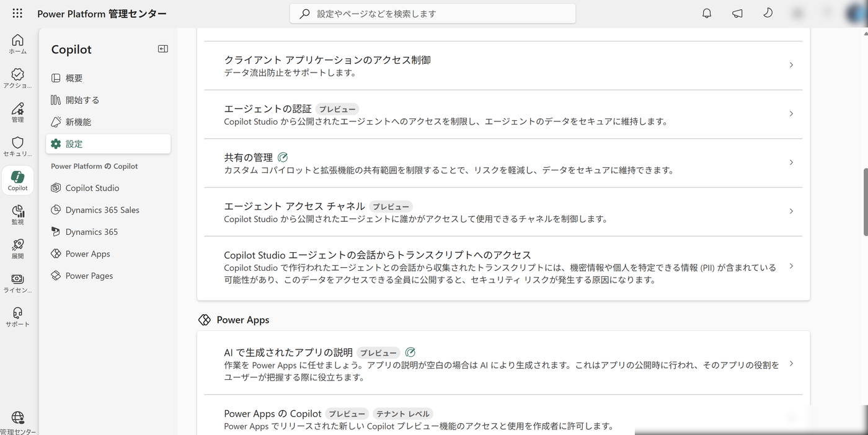Expand the 共有の管理 row chevron
This screenshot has height=435, width=868.
791,162
